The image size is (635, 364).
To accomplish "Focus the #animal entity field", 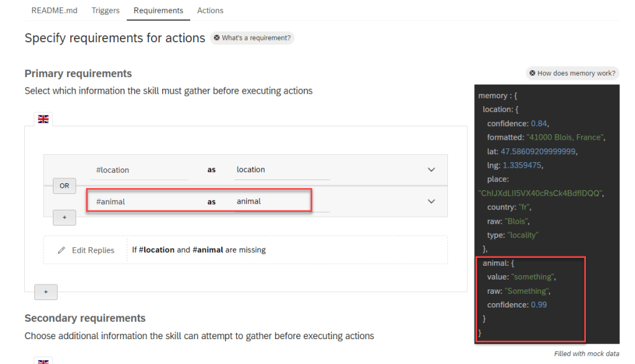I will pos(141,201).
